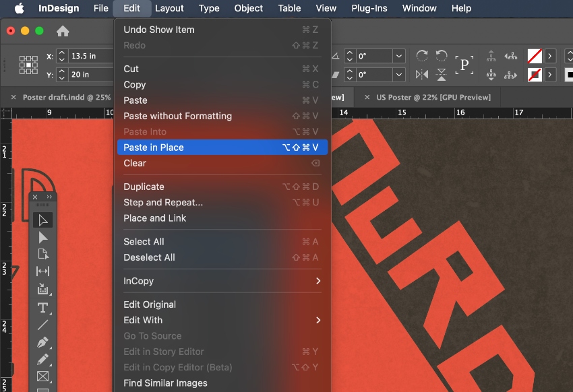Step the X position value
This screenshot has width=573, height=392.
(x=62, y=56)
